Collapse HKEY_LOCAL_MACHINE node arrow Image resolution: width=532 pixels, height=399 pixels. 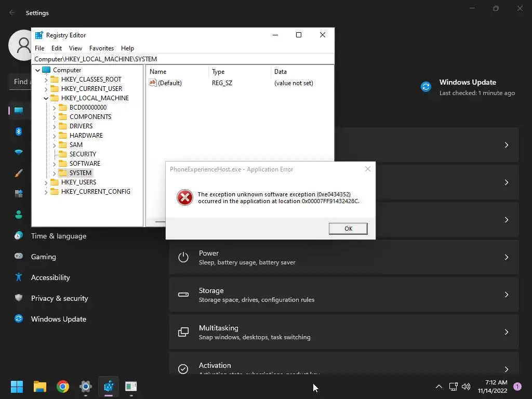[46, 98]
